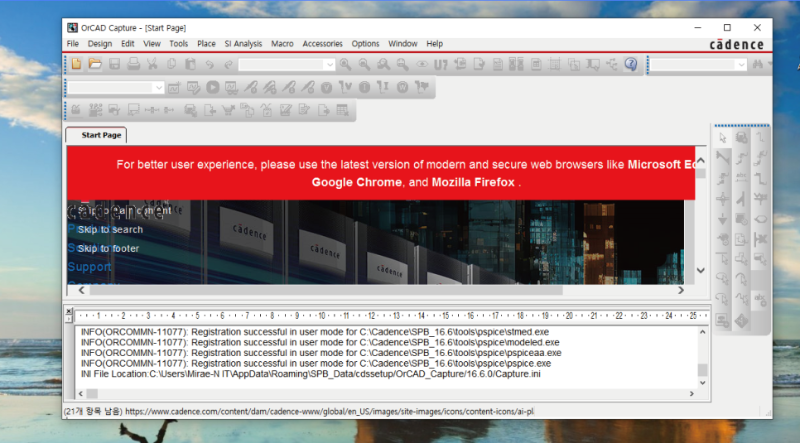Click the Place Text abc icon in palette
This screenshot has height=443, width=800.
pos(760,300)
